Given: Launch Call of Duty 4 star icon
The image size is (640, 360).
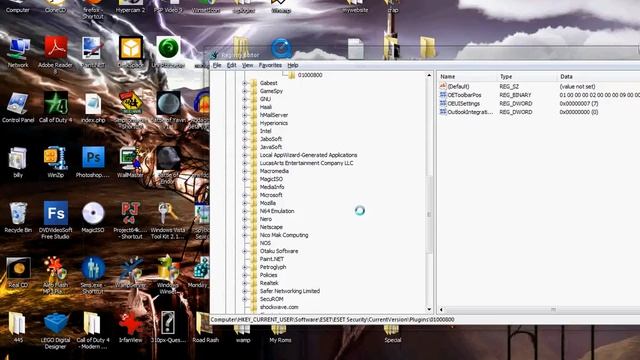Looking at the screenshot, I should tap(56, 104).
